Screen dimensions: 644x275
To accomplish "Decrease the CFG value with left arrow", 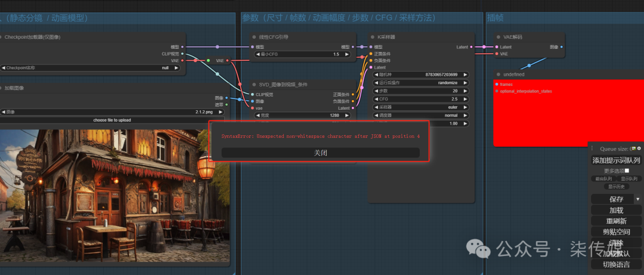I will click(376, 99).
